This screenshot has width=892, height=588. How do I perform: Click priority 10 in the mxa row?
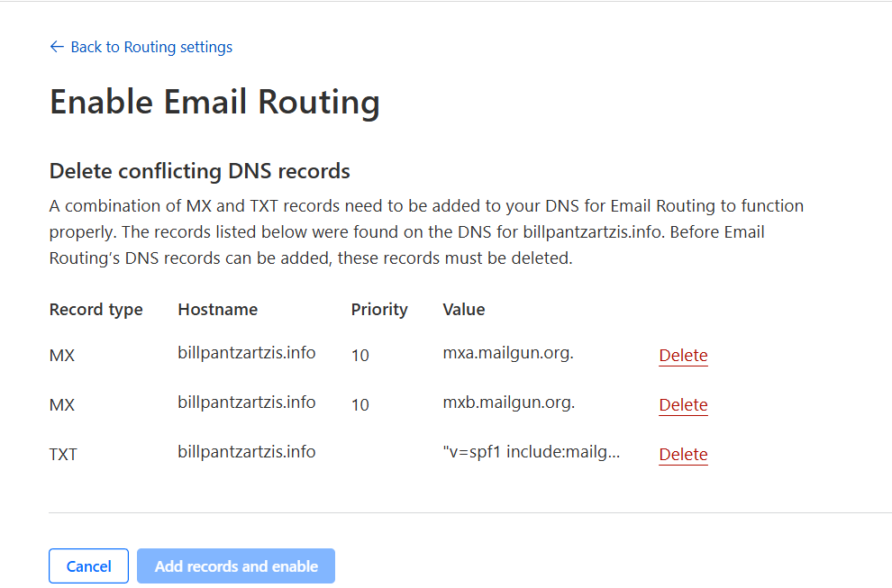tap(360, 356)
